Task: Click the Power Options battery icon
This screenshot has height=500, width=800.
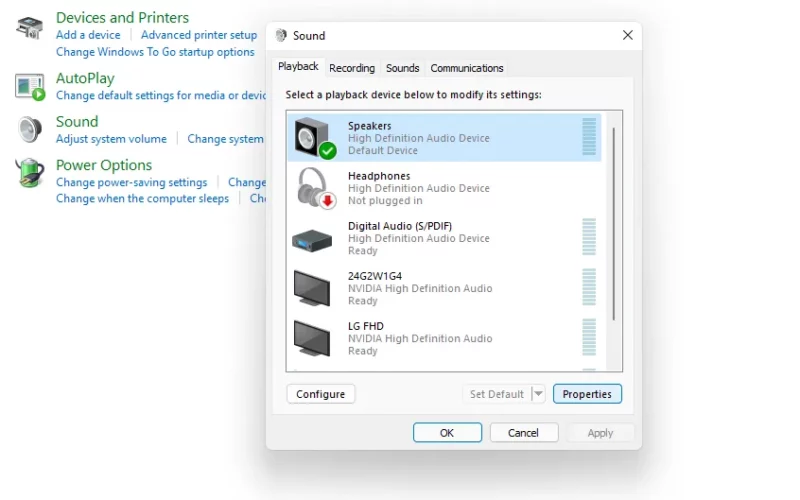Action: click(30, 172)
